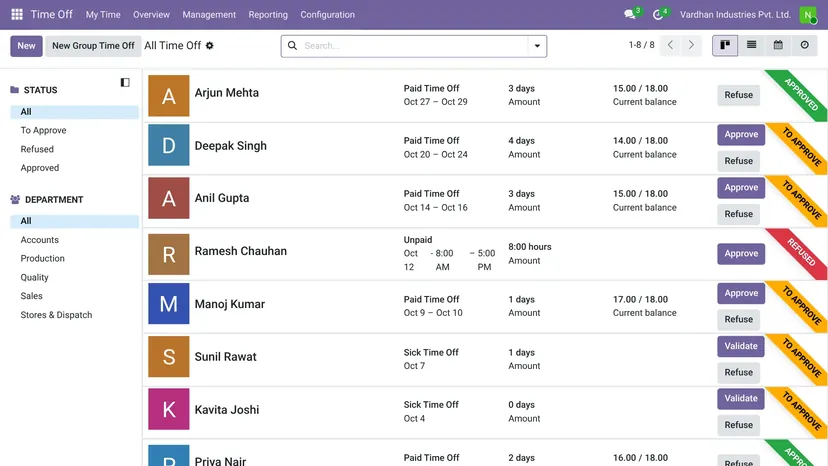Refuse Kavita Joshi's sick time off
The width and height of the screenshot is (828, 466).
pos(738,425)
